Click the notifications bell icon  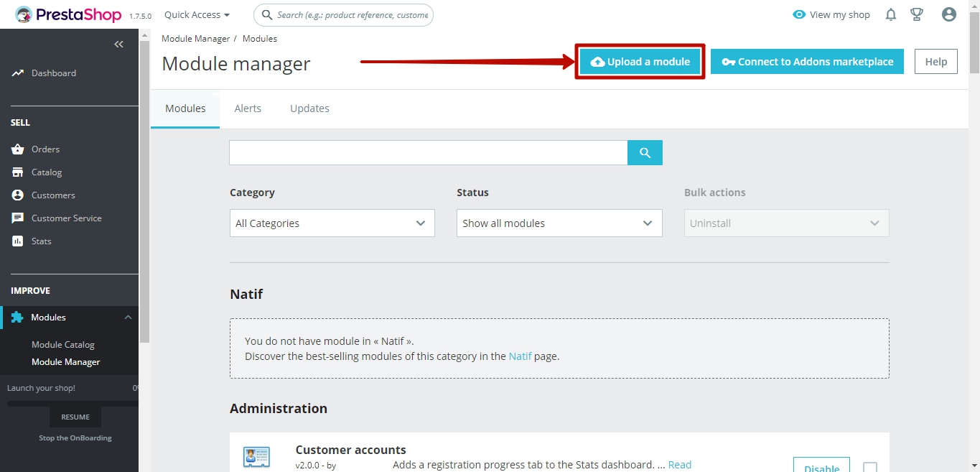tap(891, 14)
